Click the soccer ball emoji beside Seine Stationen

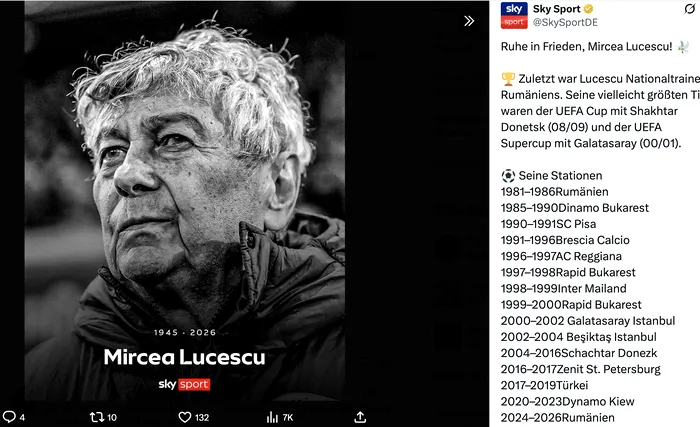508,176
